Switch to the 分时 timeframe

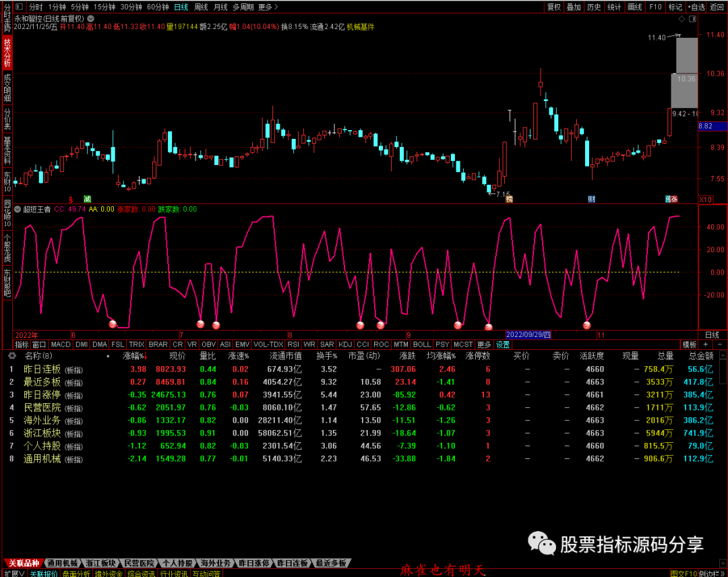[36, 7]
